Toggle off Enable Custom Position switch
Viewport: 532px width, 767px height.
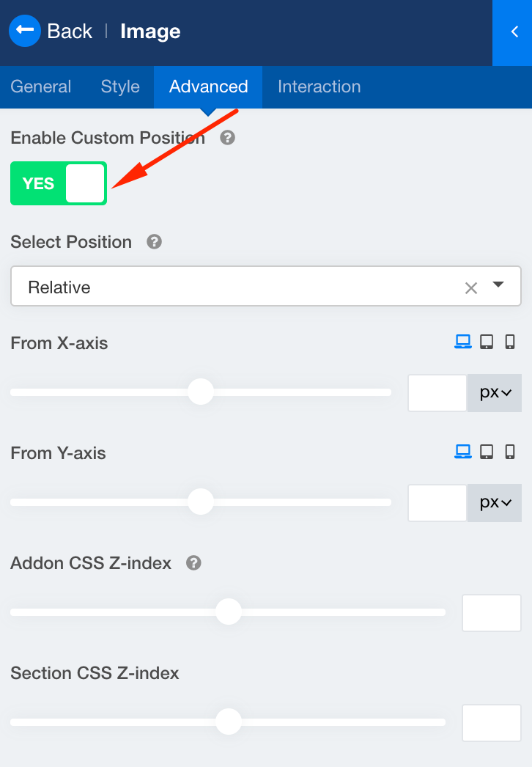pos(59,183)
